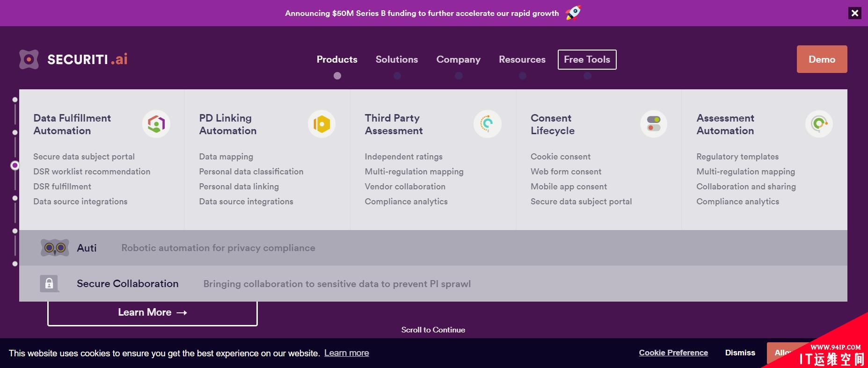Open PD Linking Automation product heading
The height and width of the screenshot is (368, 868).
pos(228,124)
